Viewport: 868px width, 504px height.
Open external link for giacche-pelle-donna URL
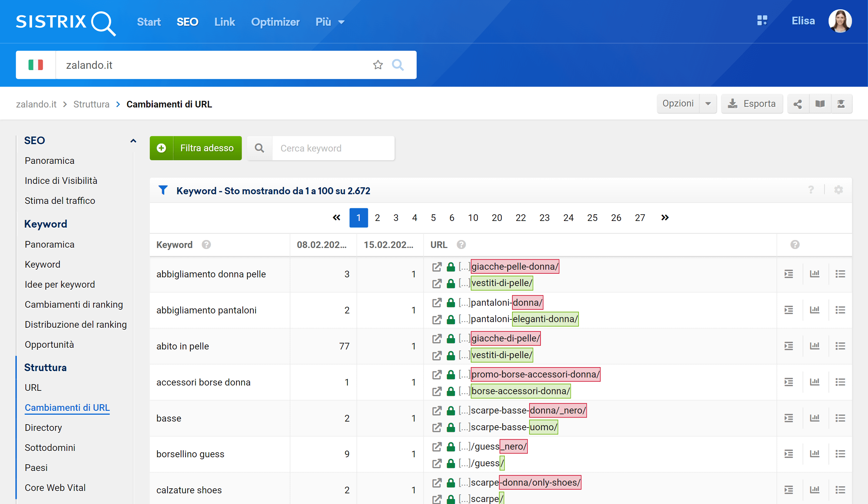pos(437,267)
